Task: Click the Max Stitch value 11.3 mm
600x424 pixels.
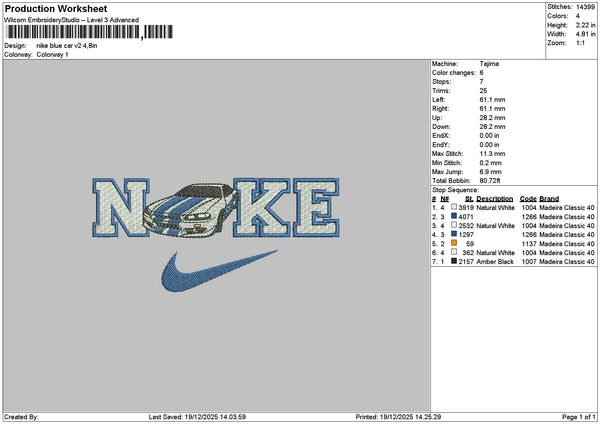Action: pos(492,154)
